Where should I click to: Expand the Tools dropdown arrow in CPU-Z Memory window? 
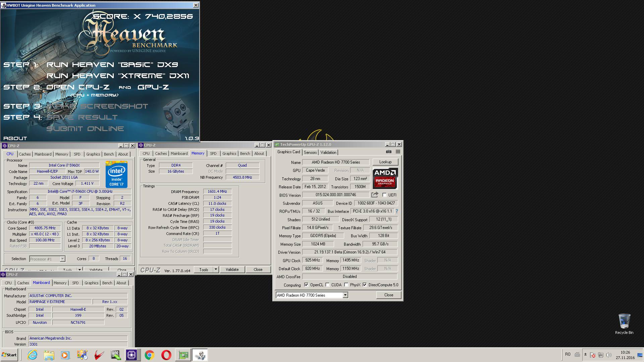pos(216,269)
